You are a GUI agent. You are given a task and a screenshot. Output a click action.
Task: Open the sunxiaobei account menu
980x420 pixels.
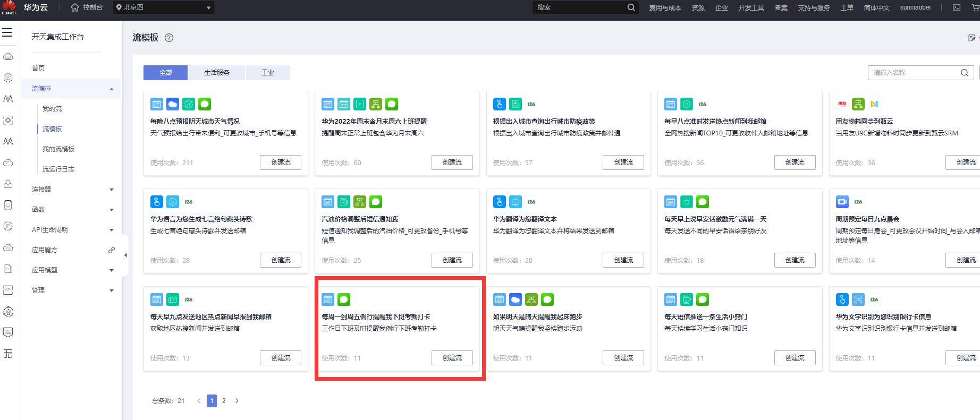(915, 7)
